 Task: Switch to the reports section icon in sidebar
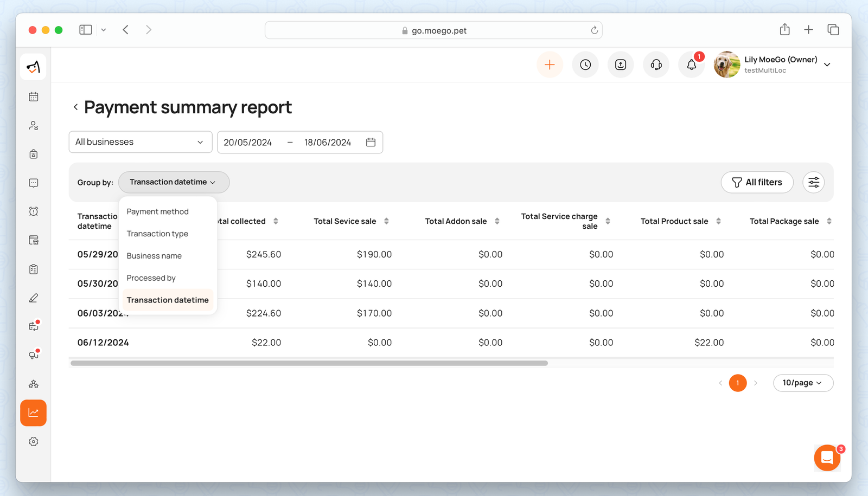[x=33, y=413]
